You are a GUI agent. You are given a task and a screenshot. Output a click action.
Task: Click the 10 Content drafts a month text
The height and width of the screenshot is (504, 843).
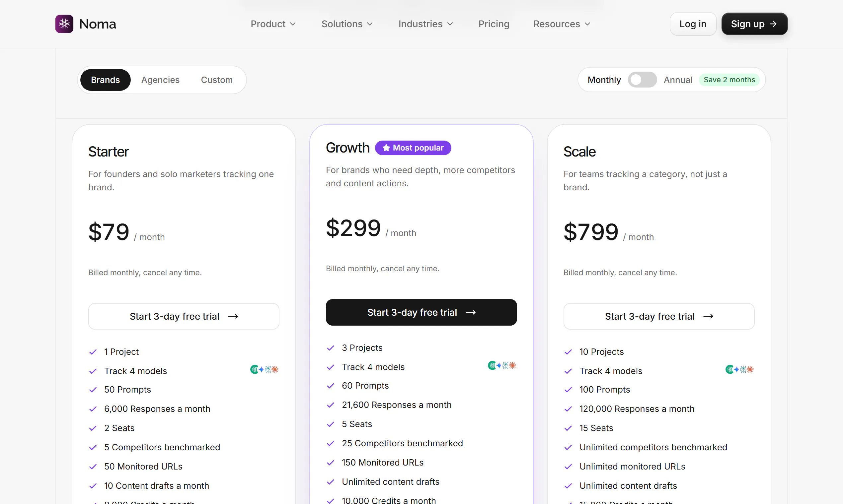156,486
